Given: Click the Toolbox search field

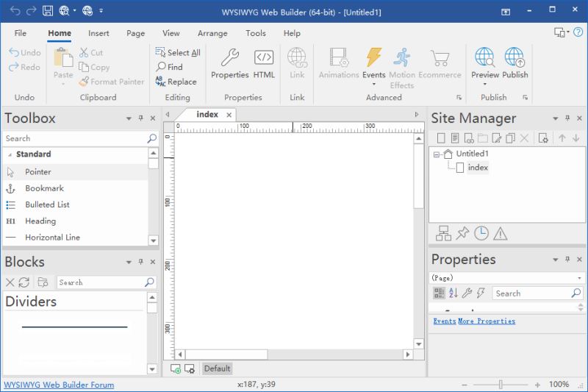Looking at the screenshot, I should click(73, 138).
